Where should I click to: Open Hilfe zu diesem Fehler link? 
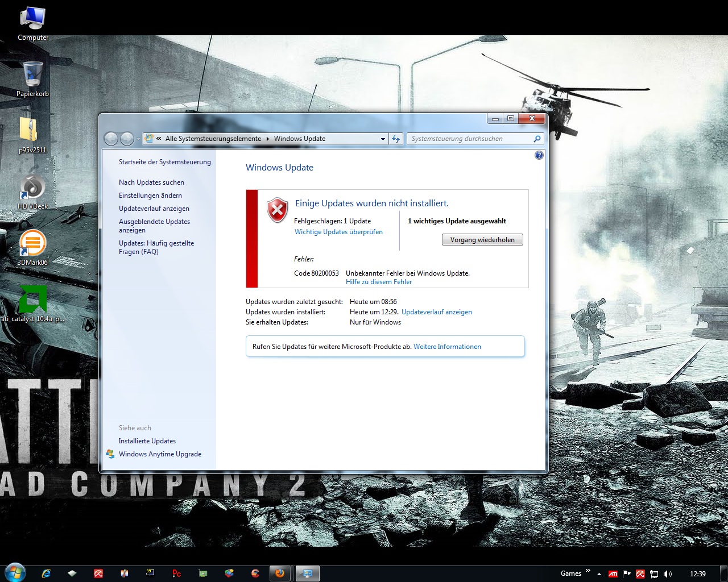(x=379, y=282)
